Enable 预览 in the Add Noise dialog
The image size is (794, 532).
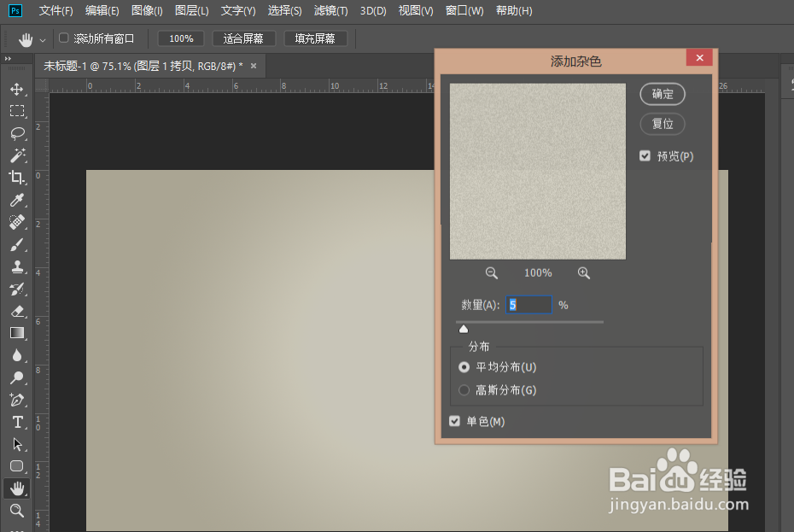pos(646,155)
